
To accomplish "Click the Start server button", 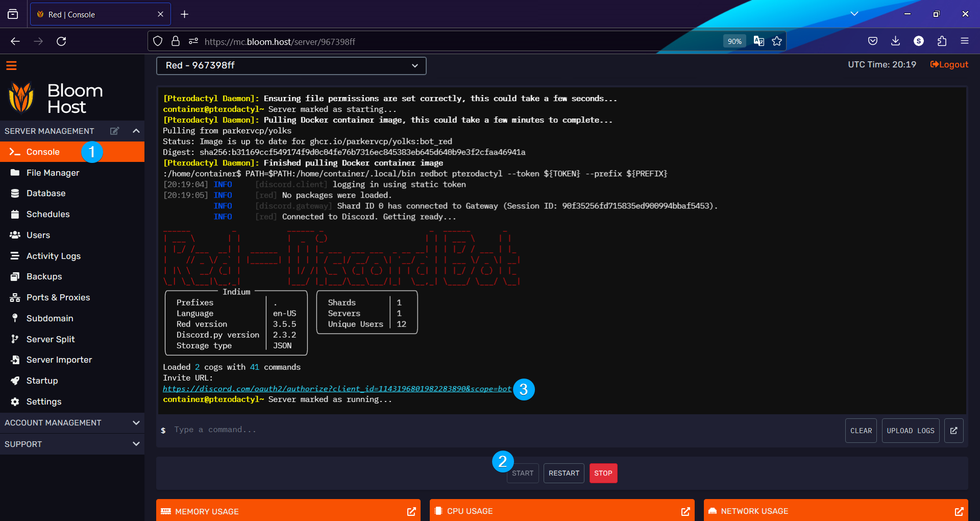I will coord(523,473).
